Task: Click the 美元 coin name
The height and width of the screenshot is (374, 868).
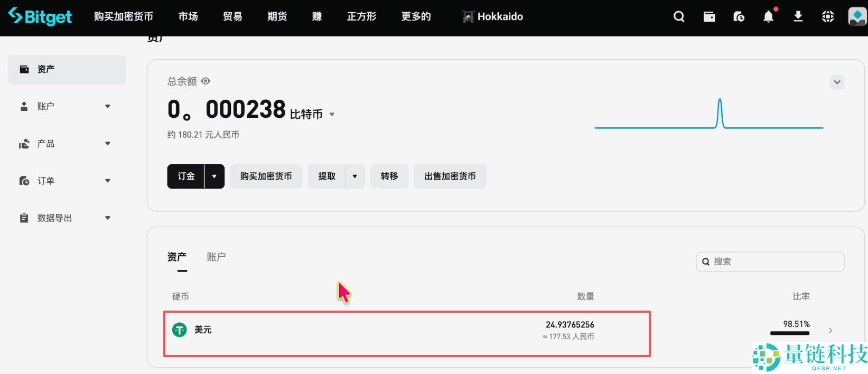Action: coord(203,330)
